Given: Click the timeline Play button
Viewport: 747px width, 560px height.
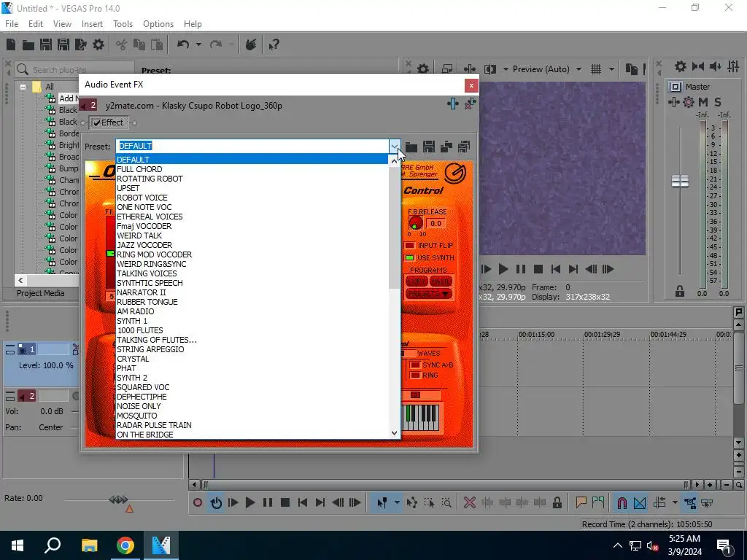Looking at the screenshot, I should [x=249, y=502].
